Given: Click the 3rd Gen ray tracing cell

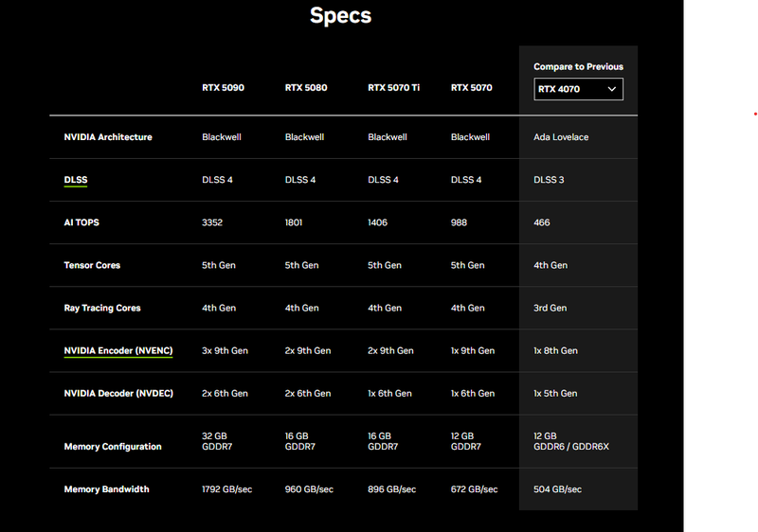Looking at the screenshot, I should tap(550, 308).
